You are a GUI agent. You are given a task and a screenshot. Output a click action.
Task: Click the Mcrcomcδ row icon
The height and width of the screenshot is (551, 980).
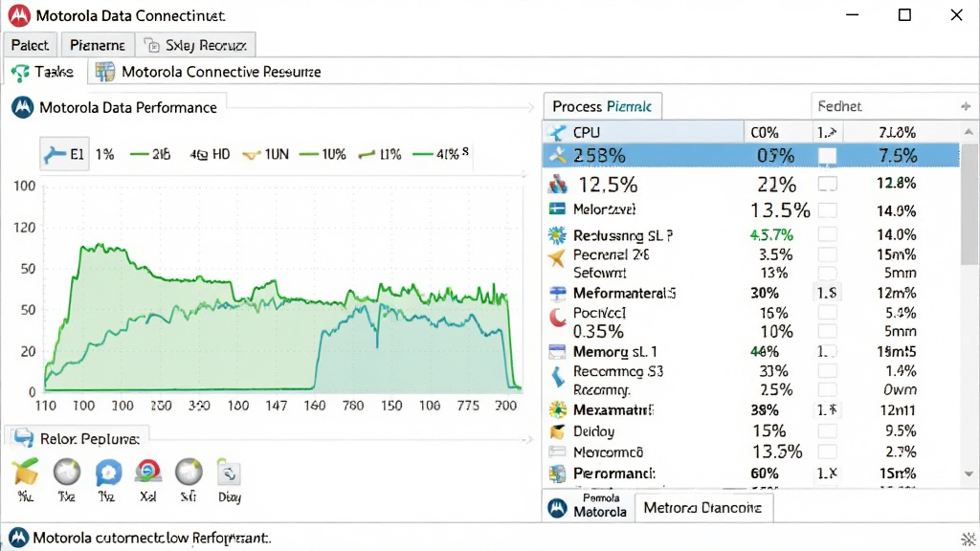point(557,452)
